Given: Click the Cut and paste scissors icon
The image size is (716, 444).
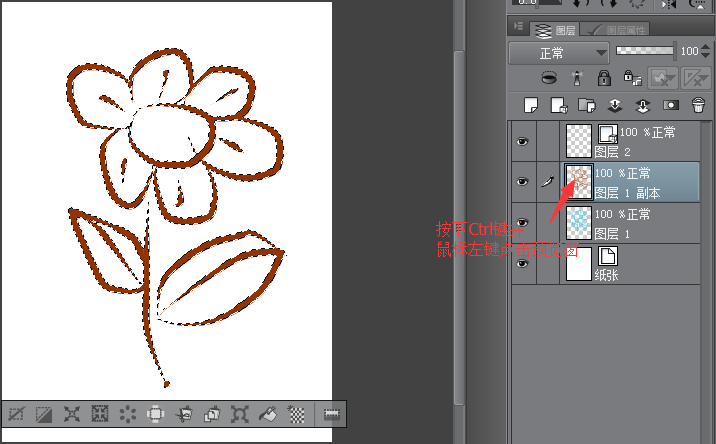Looking at the screenshot, I should [x=184, y=413].
